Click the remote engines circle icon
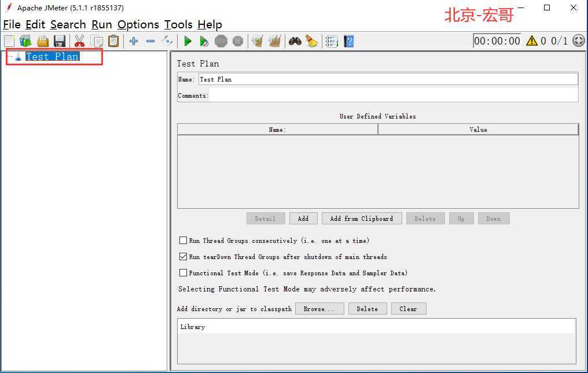 (x=579, y=40)
